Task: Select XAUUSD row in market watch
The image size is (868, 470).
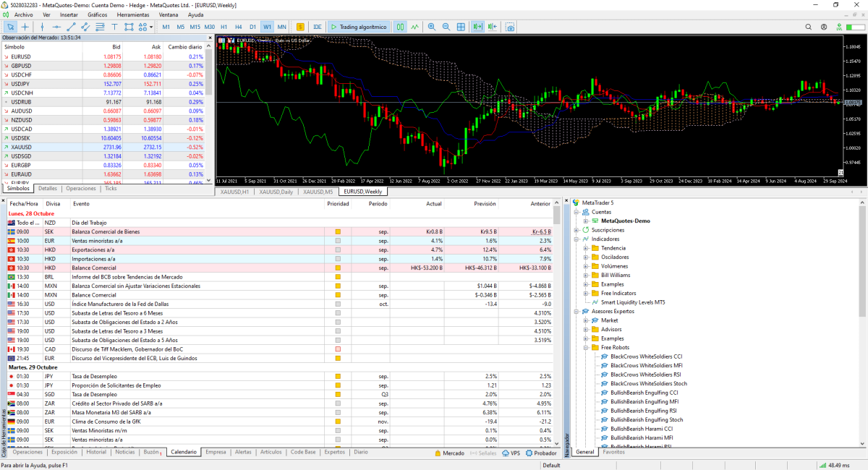Action: [22, 147]
